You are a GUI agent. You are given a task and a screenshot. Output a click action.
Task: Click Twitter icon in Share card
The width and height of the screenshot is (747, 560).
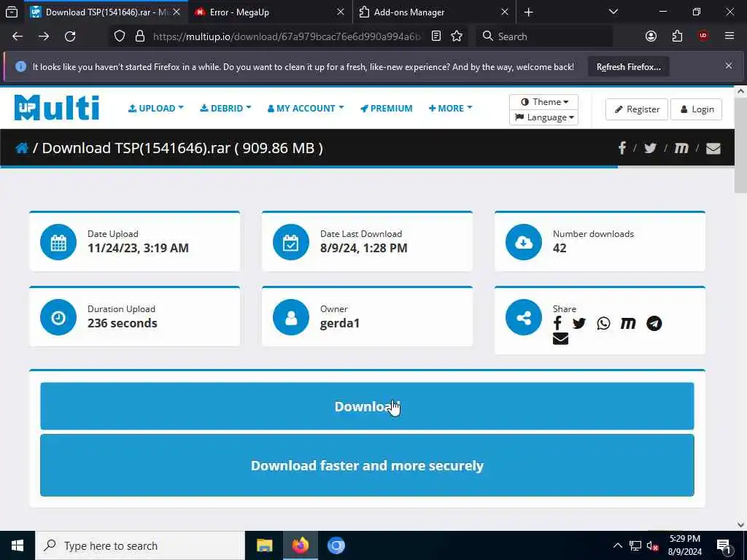tap(578, 323)
